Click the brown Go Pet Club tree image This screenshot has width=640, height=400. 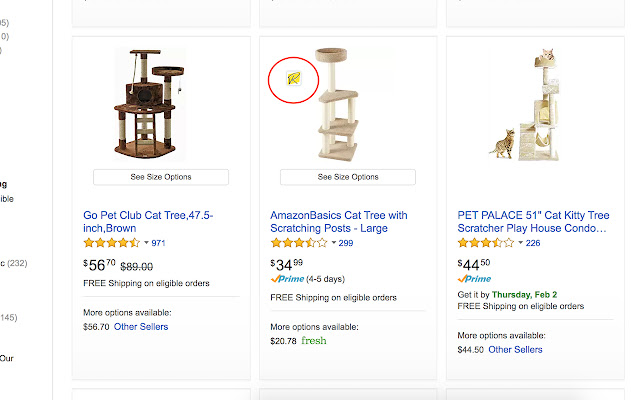coord(150,103)
